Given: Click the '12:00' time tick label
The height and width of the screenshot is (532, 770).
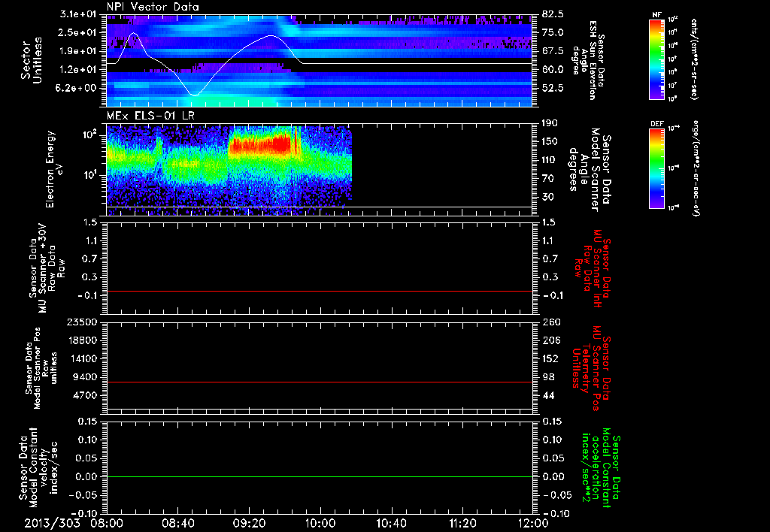Looking at the screenshot, I should pos(533,523).
